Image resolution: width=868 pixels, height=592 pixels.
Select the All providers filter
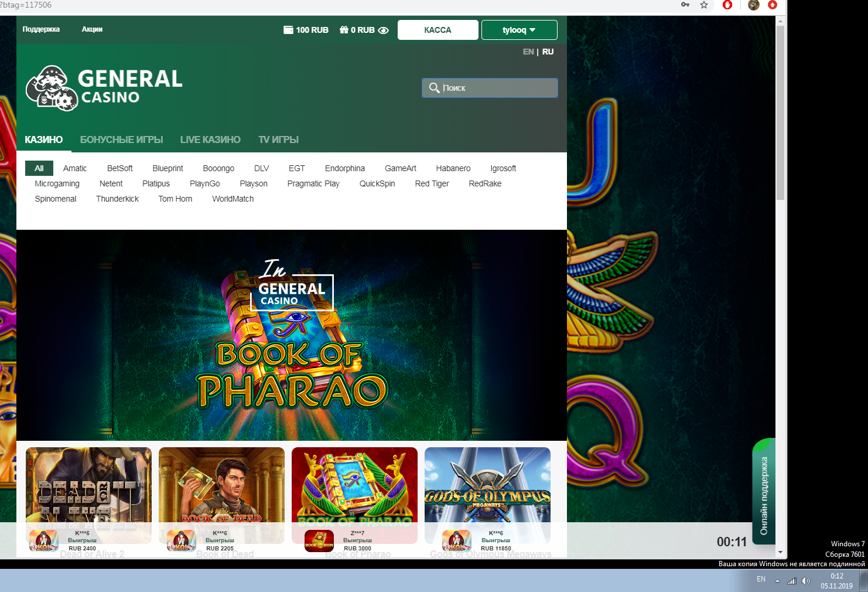pyautogui.click(x=39, y=168)
